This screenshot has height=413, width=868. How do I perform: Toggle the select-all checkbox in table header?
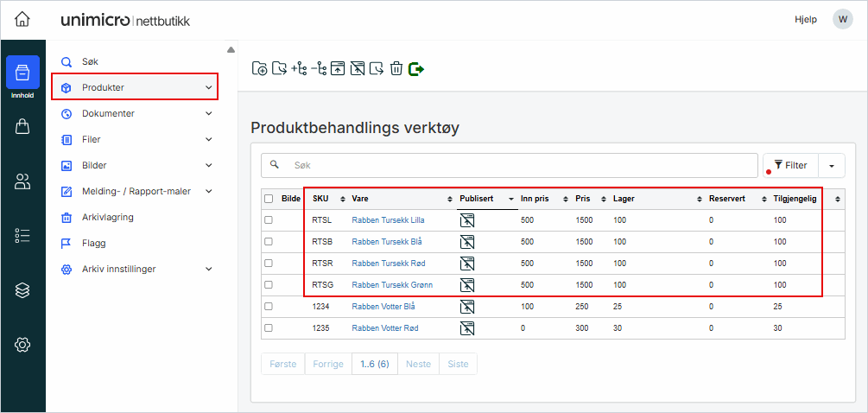[x=269, y=199]
